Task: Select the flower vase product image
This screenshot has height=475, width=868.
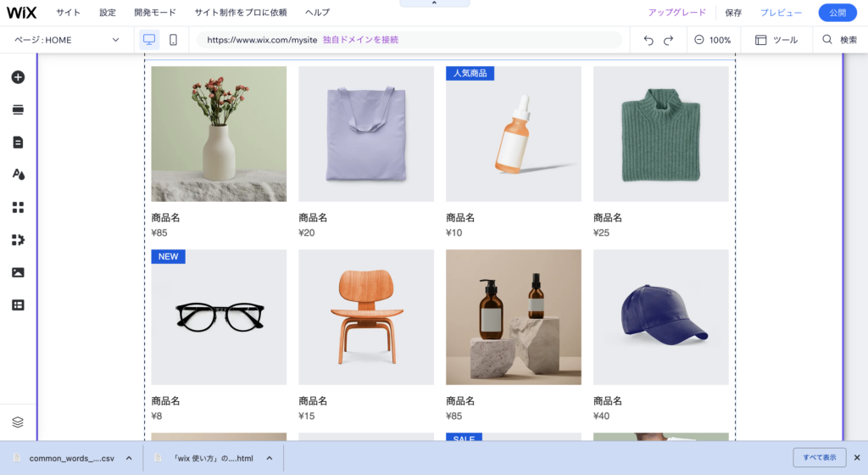Action: [219, 134]
